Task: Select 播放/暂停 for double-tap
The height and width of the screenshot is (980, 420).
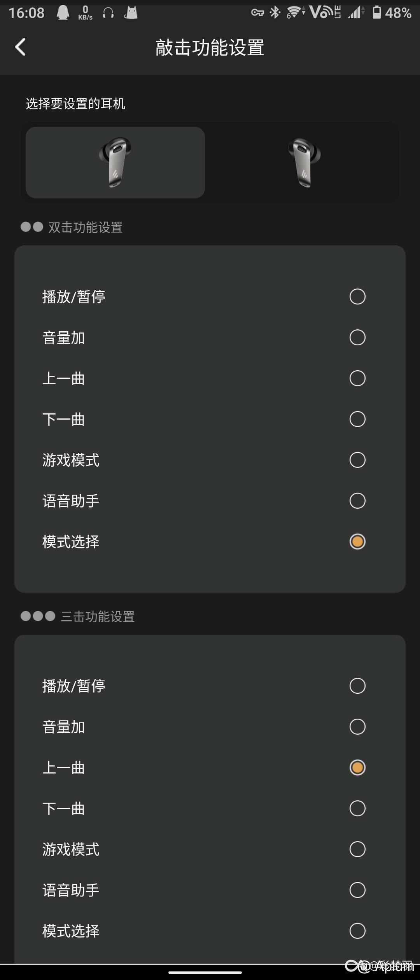Action: click(x=357, y=297)
